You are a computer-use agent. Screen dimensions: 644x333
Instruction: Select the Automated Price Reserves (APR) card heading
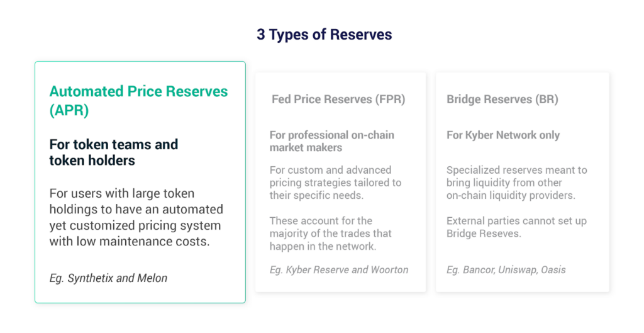tap(138, 101)
